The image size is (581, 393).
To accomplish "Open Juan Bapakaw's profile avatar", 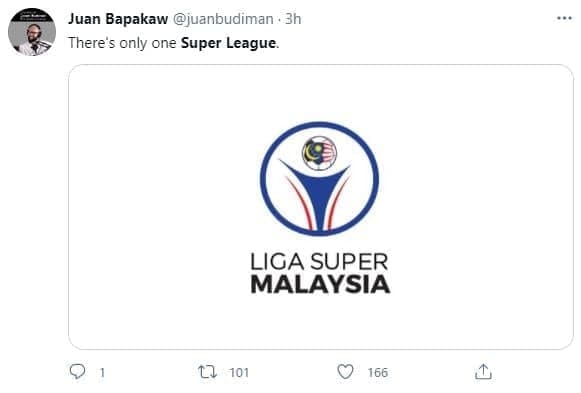I will click(32, 32).
